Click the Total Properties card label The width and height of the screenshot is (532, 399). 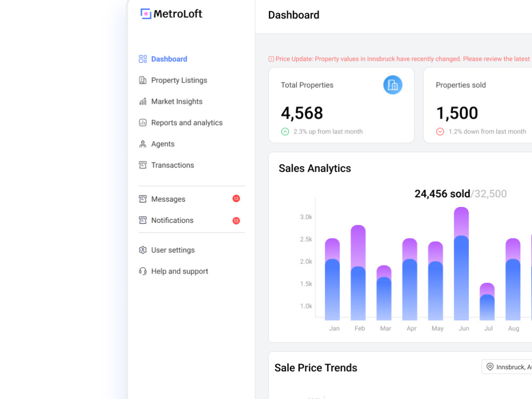point(307,85)
